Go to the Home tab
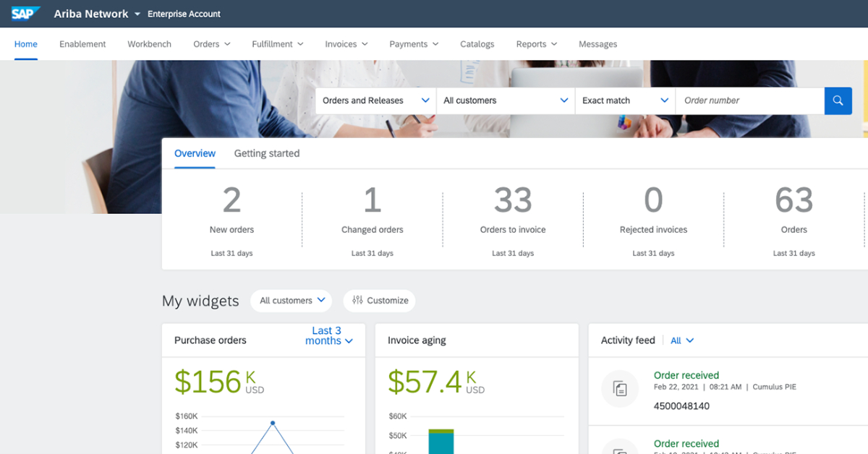 (x=26, y=44)
